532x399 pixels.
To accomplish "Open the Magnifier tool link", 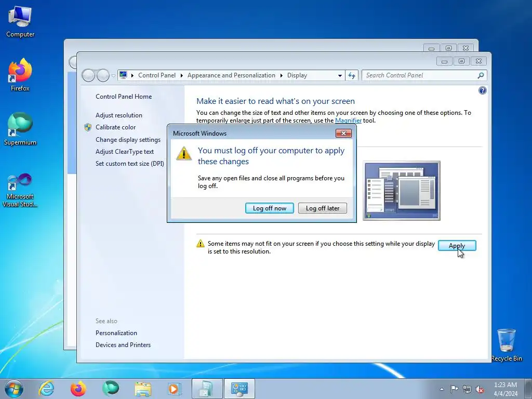I will pyautogui.click(x=348, y=121).
